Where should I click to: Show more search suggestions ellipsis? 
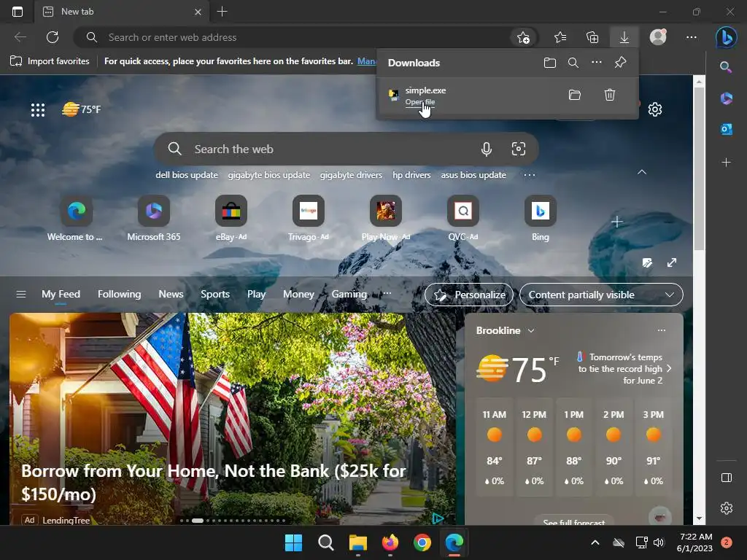[530, 175]
